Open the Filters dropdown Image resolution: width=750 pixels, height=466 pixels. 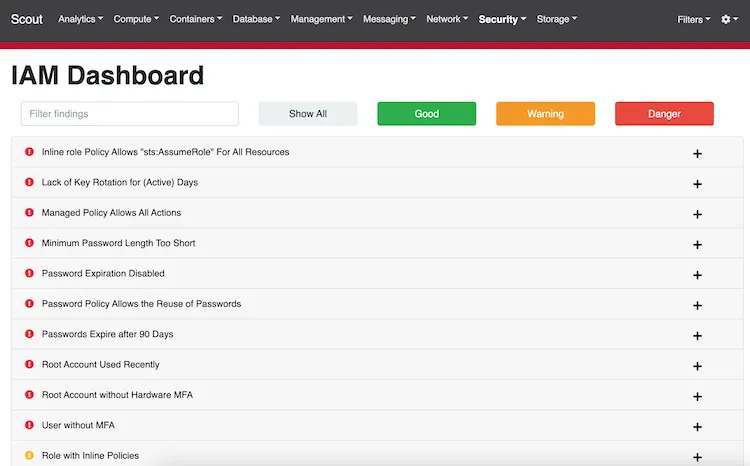tap(694, 20)
